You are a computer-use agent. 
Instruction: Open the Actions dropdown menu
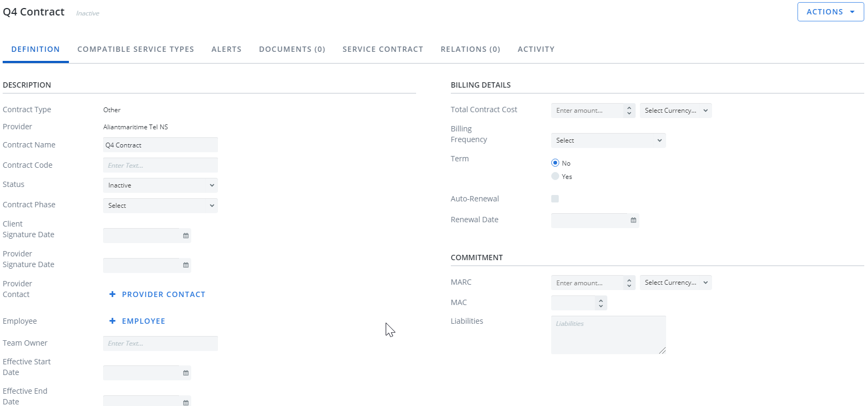pyautogui.click(x=831, y=12)
